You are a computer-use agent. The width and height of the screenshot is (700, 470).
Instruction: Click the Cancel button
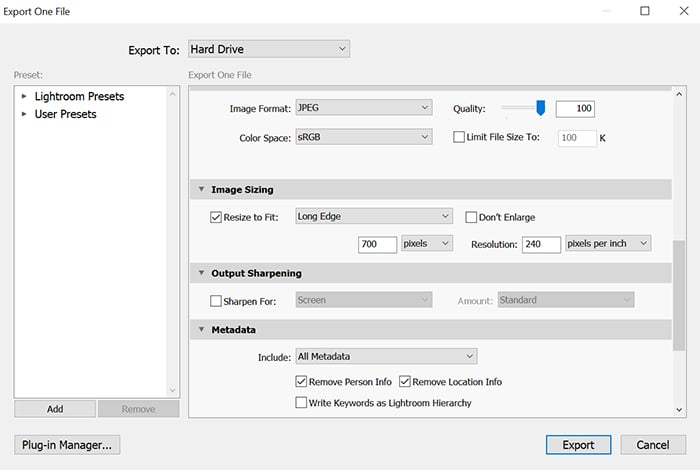pyautogui.click(x=653, y=445)
